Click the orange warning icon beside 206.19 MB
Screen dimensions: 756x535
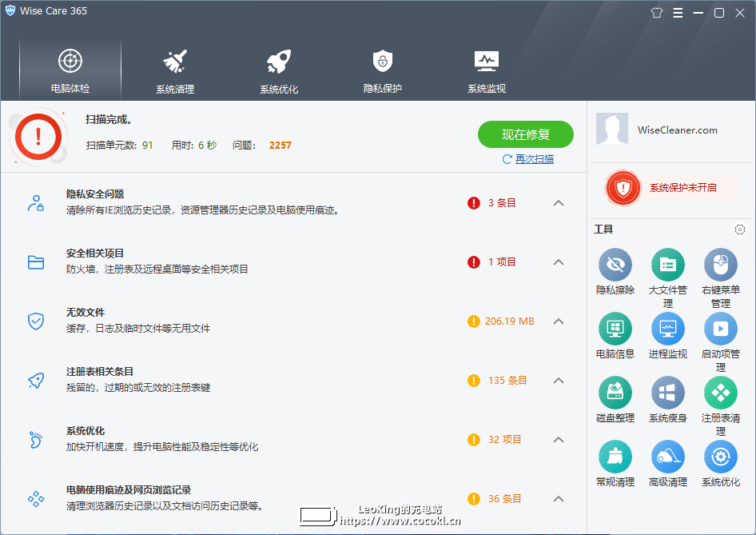coord(473,321)
